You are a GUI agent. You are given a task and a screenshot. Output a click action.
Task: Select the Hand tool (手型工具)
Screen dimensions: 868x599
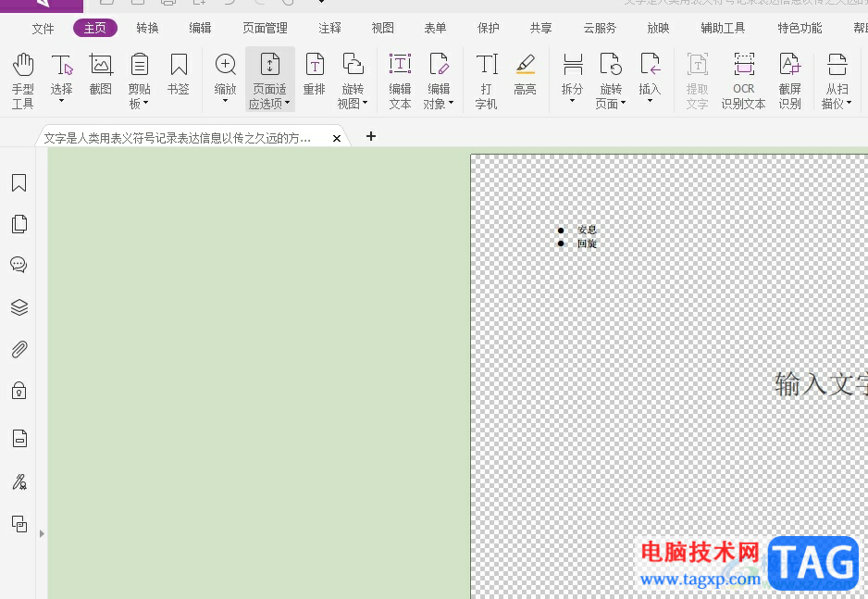[23, 81]
